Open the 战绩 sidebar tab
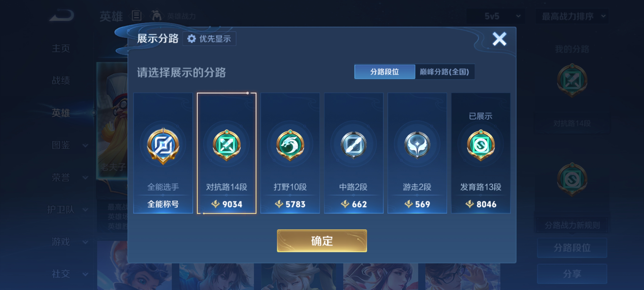The height and width of the screenshot is (290, 644). click(61, 81)
